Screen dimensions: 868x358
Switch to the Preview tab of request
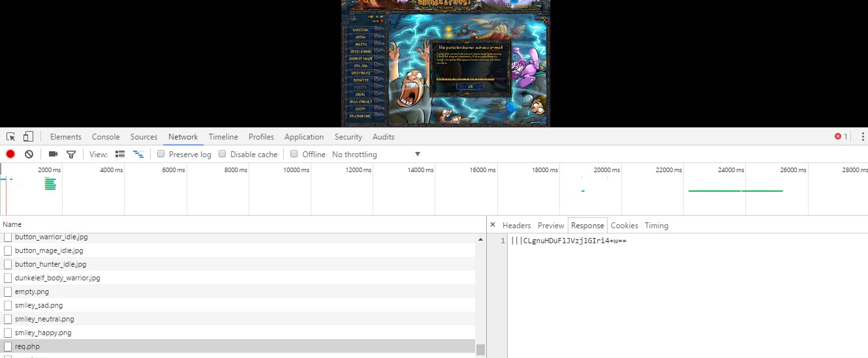tap(551, 226)
